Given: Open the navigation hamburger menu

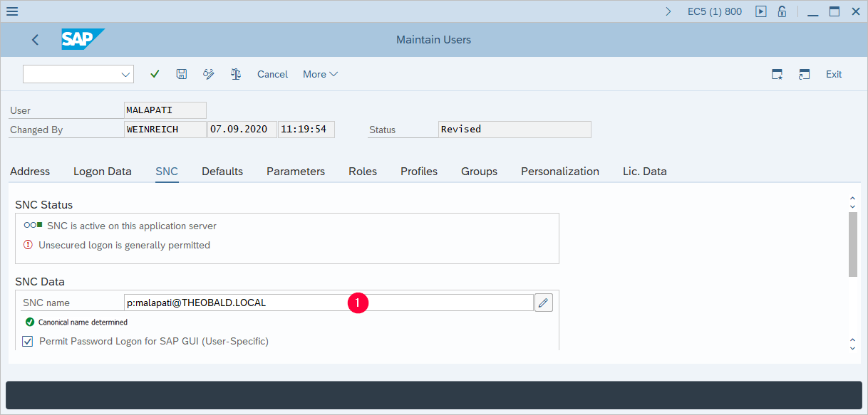Looking at the screenshot, I should (x=11, y=11).
